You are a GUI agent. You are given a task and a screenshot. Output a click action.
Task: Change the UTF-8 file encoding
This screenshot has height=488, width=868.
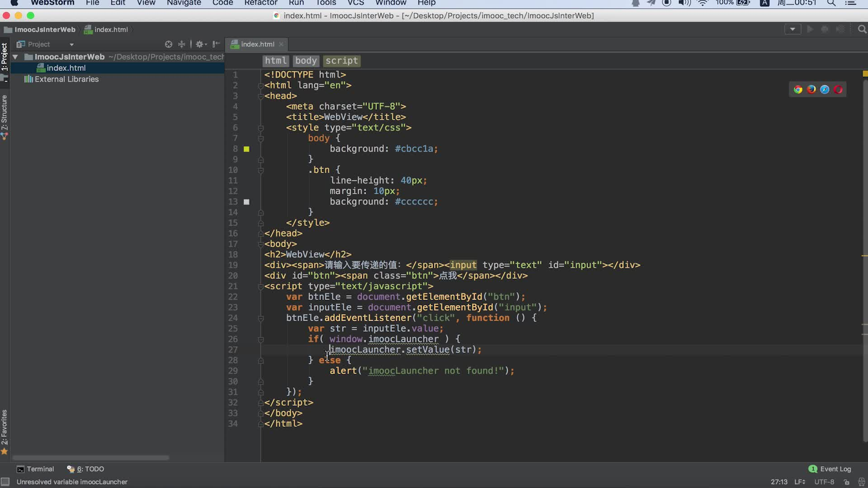tap(824, 482)
